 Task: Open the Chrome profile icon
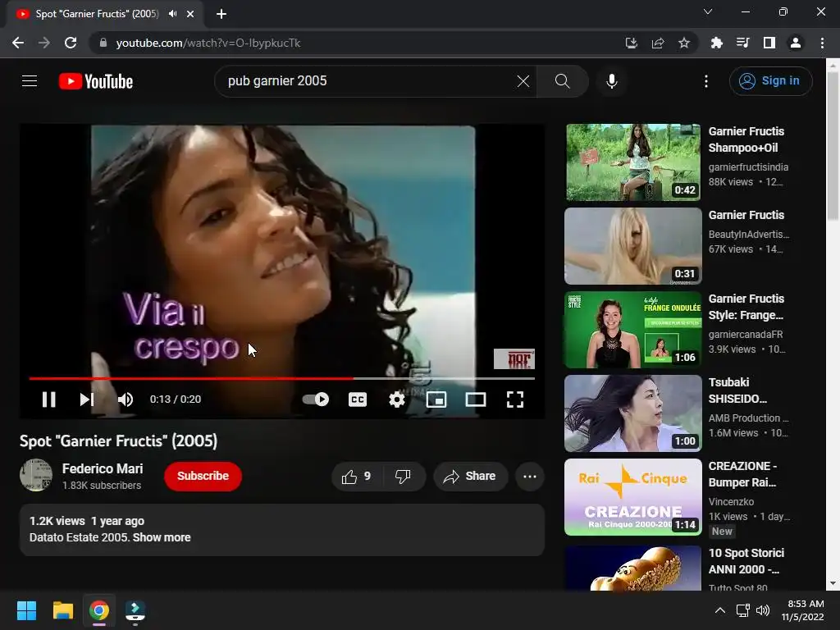point(796,43)
